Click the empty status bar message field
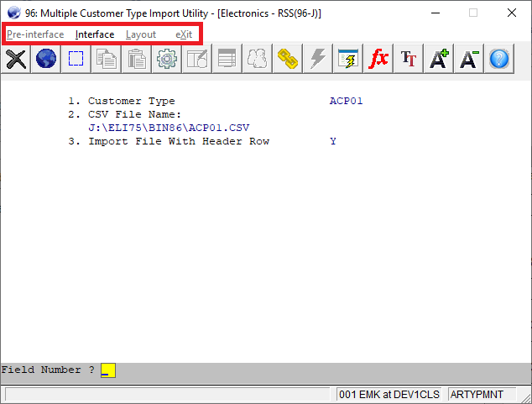 click(x=167, y=395)
